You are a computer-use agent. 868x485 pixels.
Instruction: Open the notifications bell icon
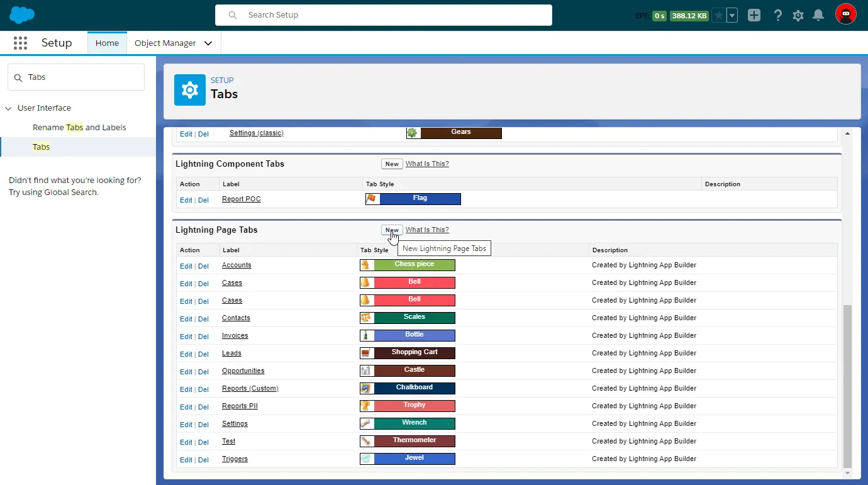818,16
